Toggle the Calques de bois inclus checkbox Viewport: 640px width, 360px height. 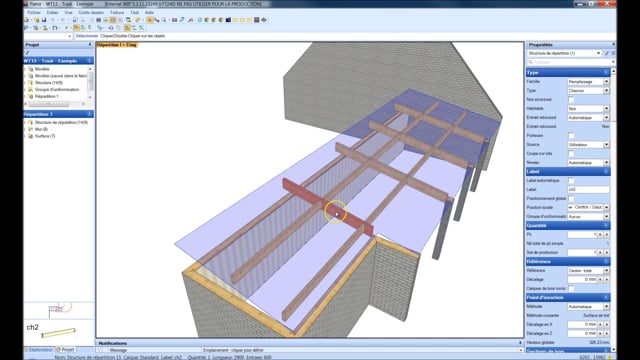[x=571, y=289]
